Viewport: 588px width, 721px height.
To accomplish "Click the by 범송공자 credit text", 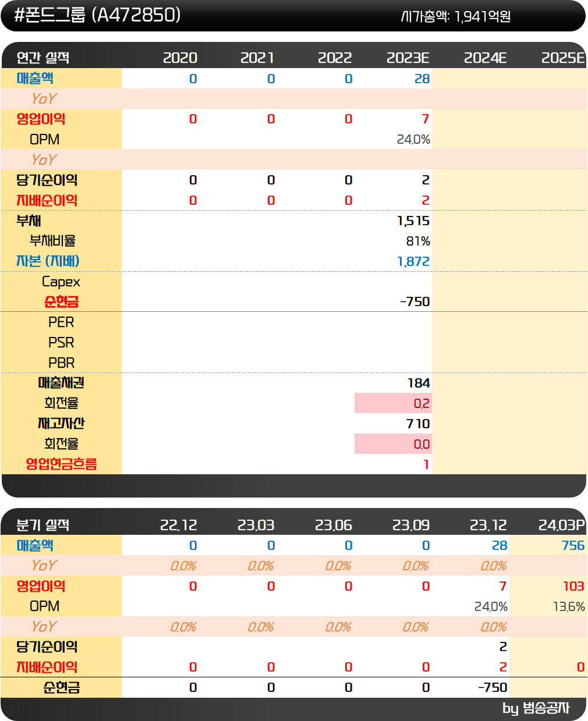I will tap(536, 708).
